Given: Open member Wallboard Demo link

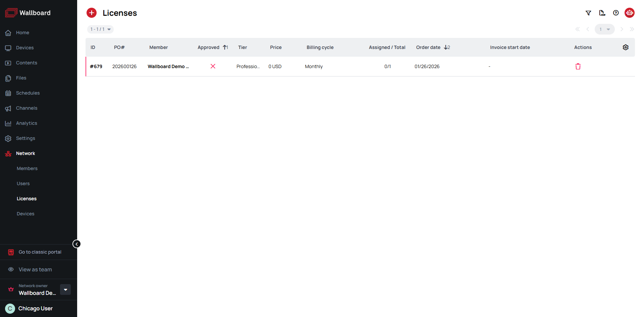Looking at the screenshot, I should click(x=168, y=66).
